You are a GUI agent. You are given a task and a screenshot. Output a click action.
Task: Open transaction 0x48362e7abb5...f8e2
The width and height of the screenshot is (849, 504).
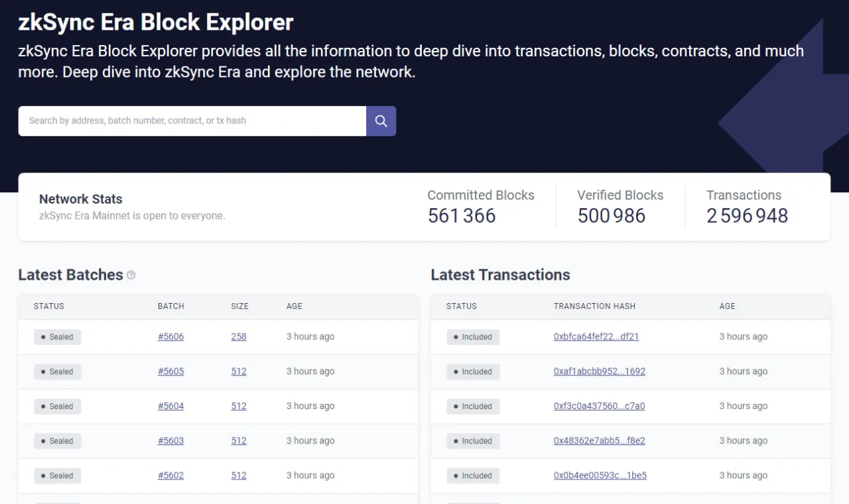coord(599,441)
